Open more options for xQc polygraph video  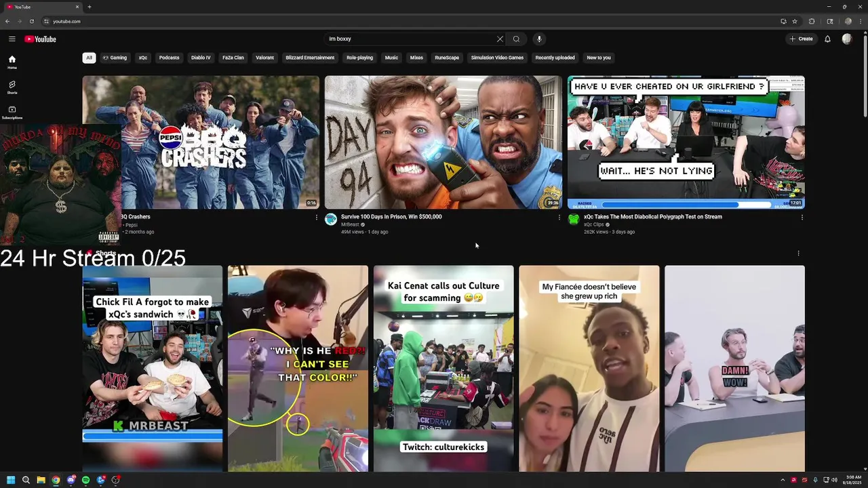(x=802, y=218)
